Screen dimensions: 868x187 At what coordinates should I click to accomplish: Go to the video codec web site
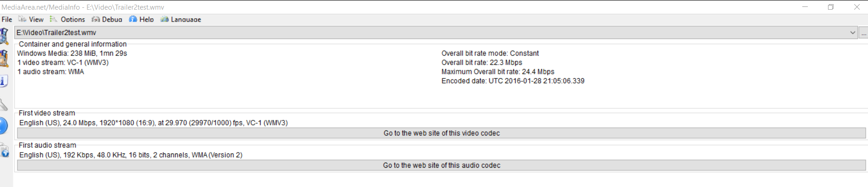[441, 133]
